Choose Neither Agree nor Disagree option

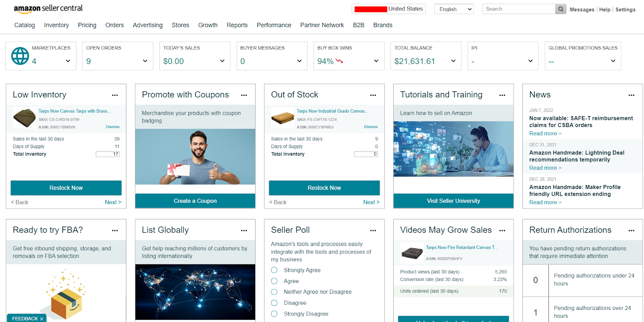coord(274,292)
